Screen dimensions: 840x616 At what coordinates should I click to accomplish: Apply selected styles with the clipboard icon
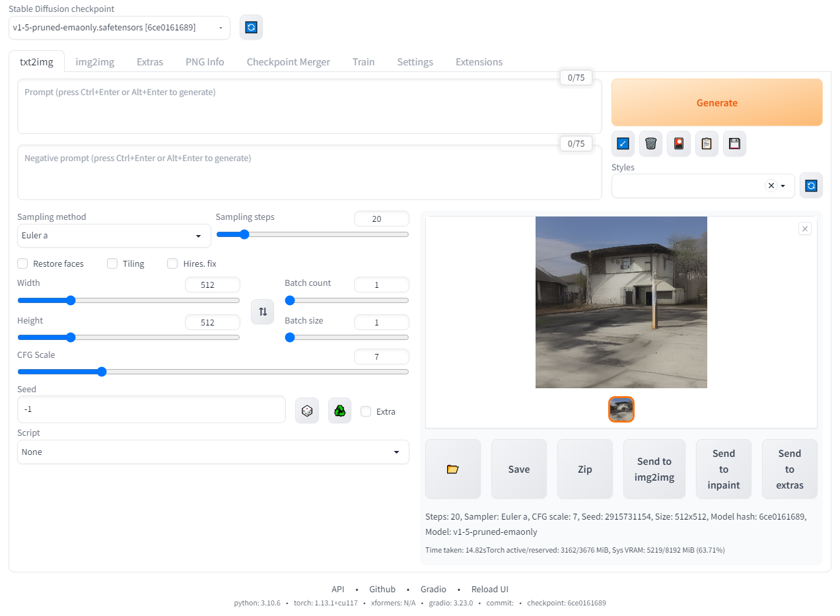pyautogui.click(x=707, y=143)
